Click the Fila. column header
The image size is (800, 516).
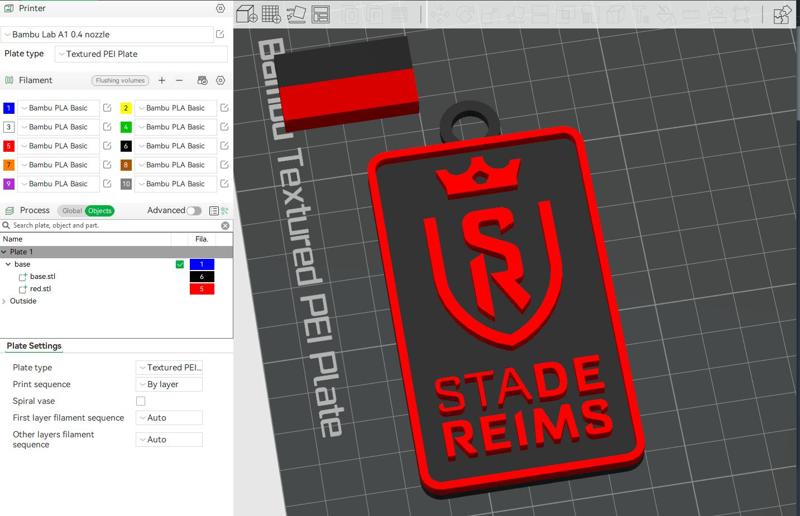[x=202, y=239]
